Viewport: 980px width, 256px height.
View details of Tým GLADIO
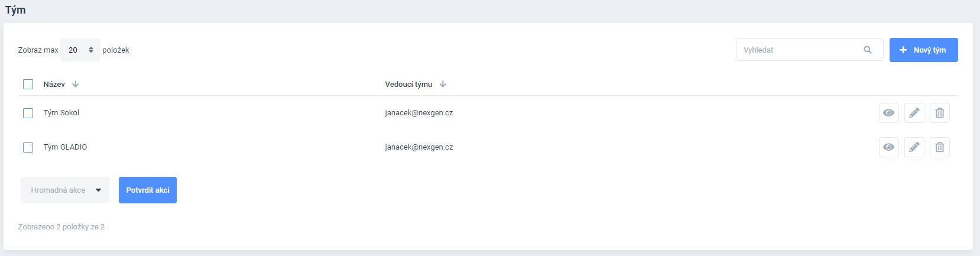[x=888, y=147]
